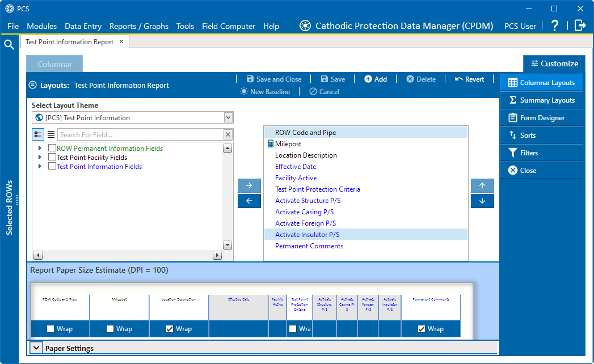Expand the Selected ROWs side panel

10,208
